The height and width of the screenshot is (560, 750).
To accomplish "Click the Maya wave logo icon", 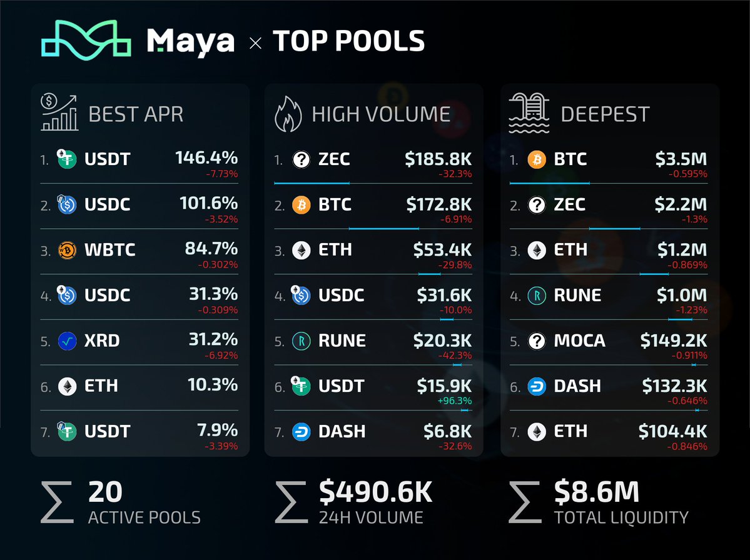I will 86,42.
